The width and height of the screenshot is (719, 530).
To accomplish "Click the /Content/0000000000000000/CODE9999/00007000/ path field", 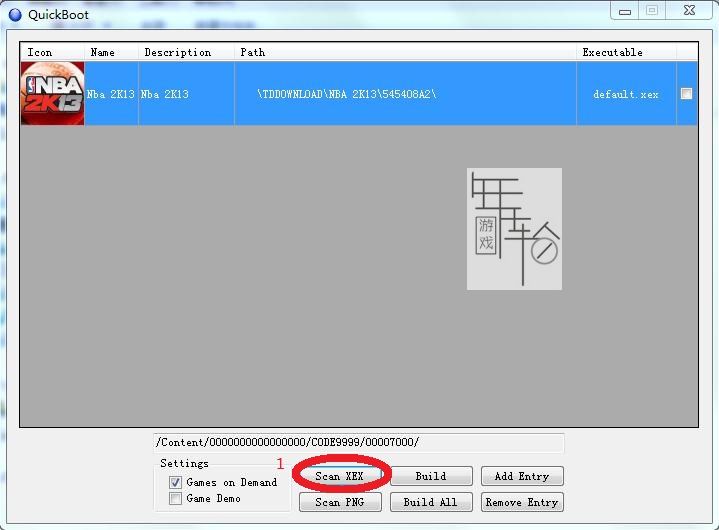I will pyautogui.click(x=359, y=442).
